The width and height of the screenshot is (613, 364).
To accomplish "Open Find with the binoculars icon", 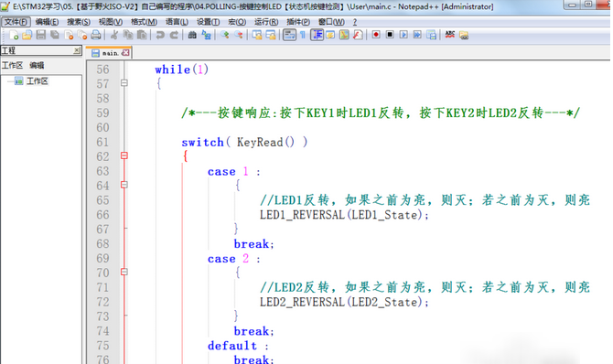I will (192, 35).
